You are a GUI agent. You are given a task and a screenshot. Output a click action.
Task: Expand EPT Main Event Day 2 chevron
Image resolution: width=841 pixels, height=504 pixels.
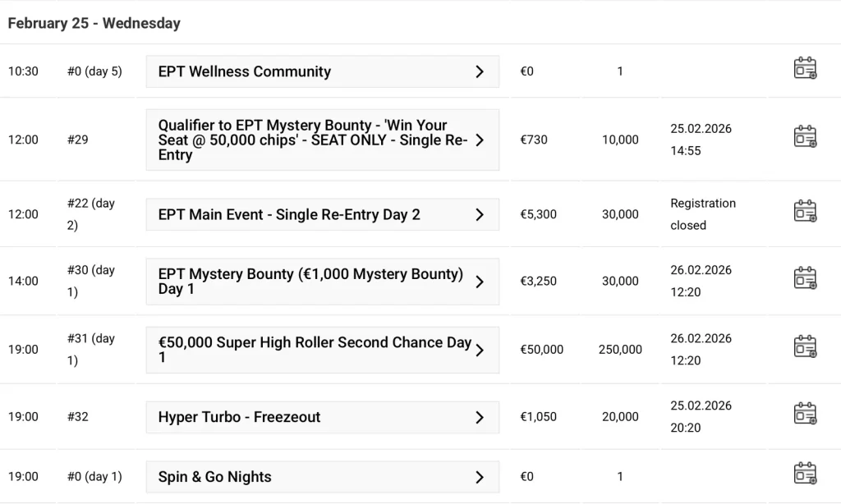(x=480, y=214)
